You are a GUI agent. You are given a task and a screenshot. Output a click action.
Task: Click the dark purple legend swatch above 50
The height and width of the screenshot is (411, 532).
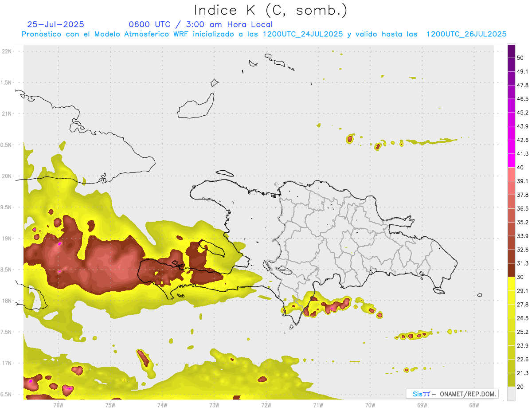512,51
